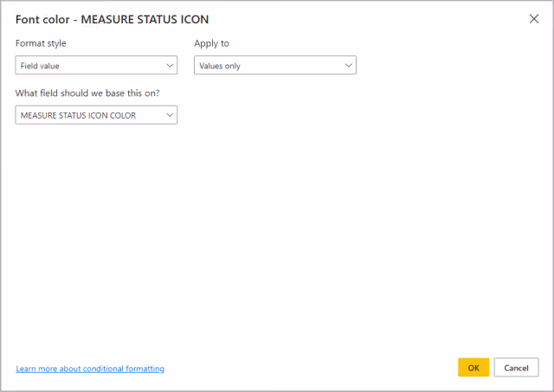Open Learn more about conditional formatting link
The height and width of the screenshot is (392, 554).
click(x=90, y=369)
